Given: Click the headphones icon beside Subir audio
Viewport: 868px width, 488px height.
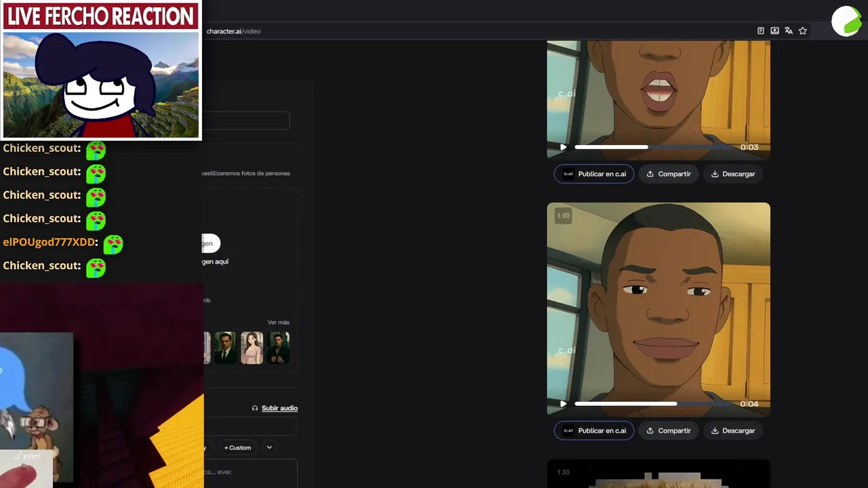Looking at the screenshot, I should tap(255, 408).
